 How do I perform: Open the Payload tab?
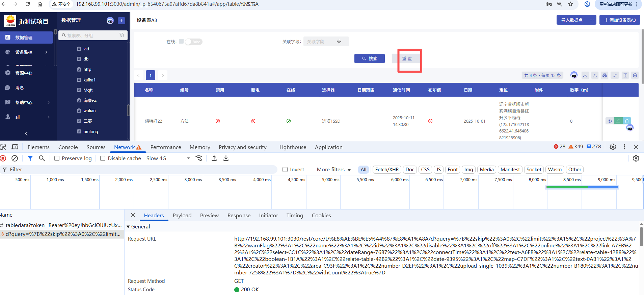pos(182,216)
